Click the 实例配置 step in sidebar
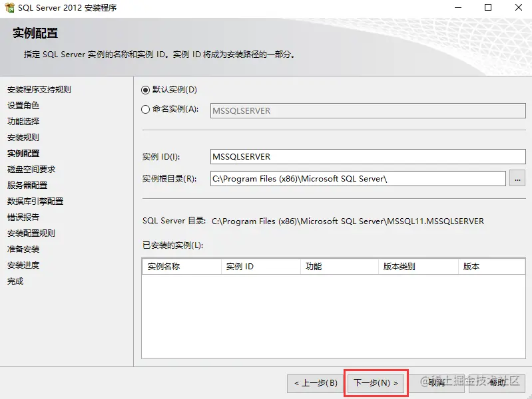 click(x=23, y=153)
